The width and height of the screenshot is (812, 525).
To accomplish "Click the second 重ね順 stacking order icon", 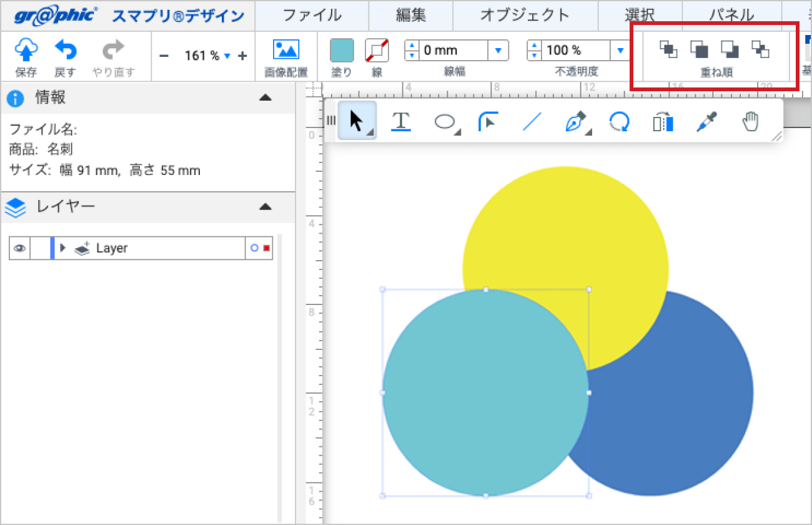I will (x=699, y=49).
